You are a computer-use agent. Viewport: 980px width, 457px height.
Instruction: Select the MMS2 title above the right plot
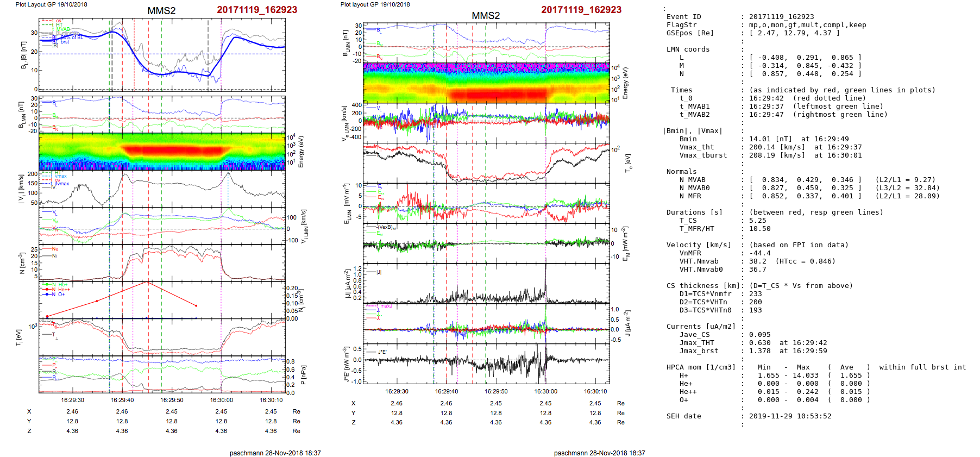(x=486, y=16)
